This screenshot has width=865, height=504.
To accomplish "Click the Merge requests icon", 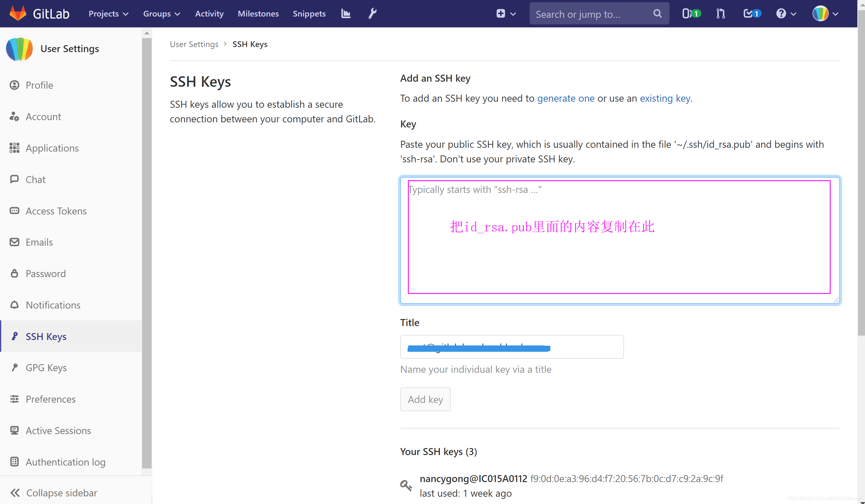I will (720, 13).
